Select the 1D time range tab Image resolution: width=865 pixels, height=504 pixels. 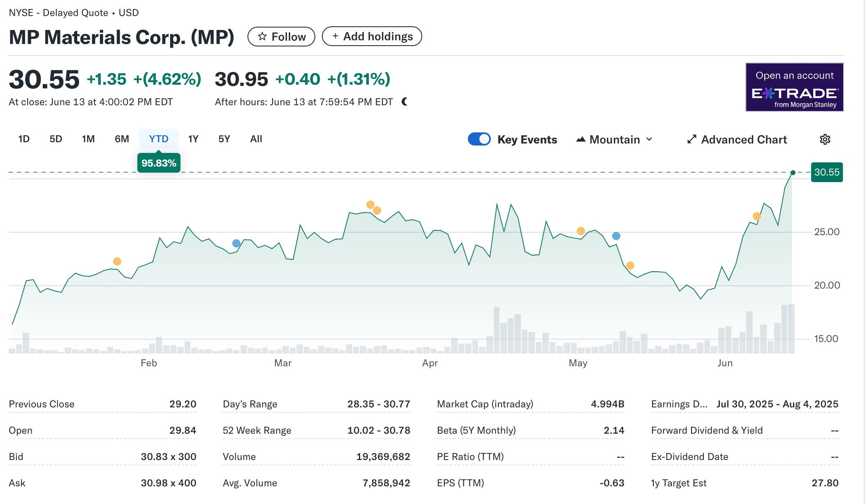(24, 139)
